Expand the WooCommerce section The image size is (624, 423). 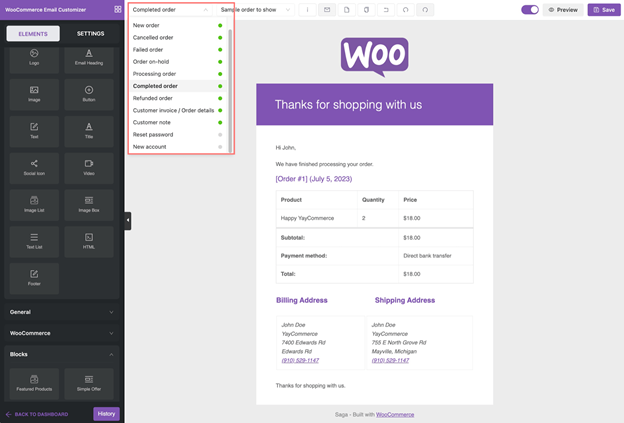[x=61, y=333]
